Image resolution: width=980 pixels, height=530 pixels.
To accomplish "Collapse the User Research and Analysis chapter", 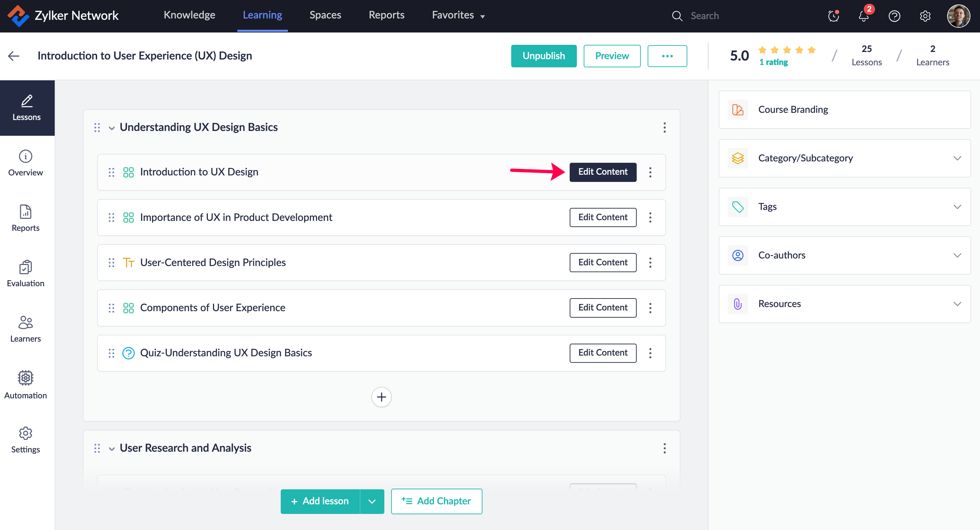I will [x=111, y=449].
